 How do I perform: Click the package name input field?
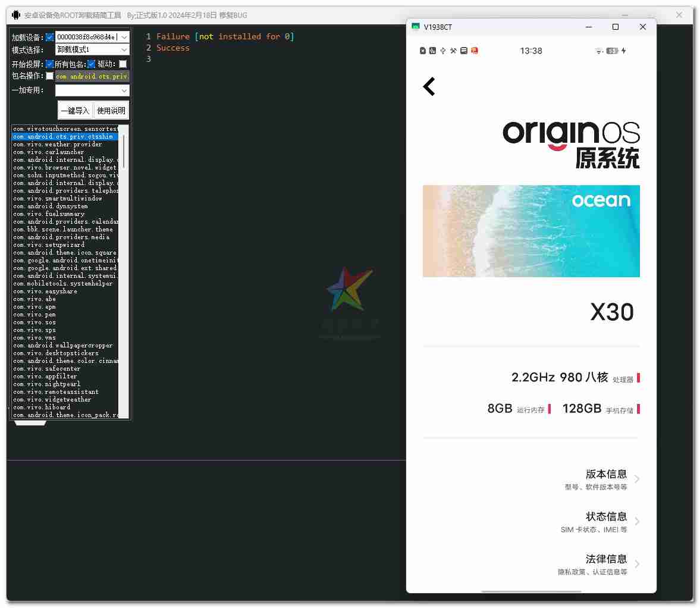click(92, 76)
